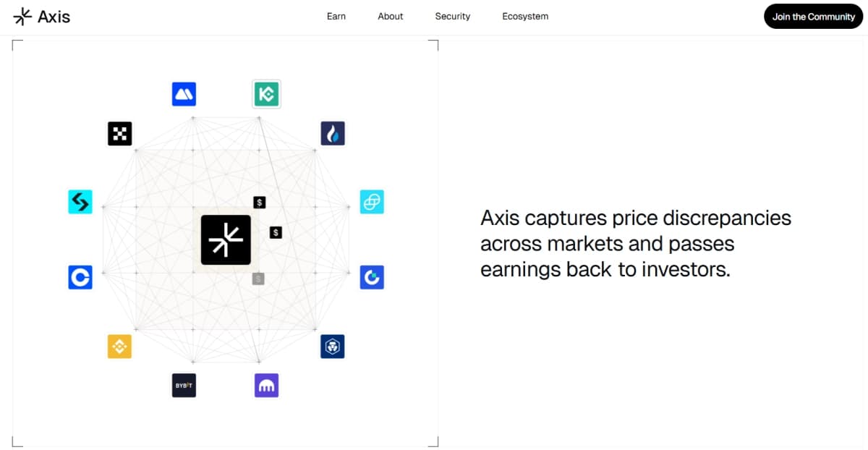Click the Axis logo in the header
Screen dimensions: 868x450
coord(41,16)
